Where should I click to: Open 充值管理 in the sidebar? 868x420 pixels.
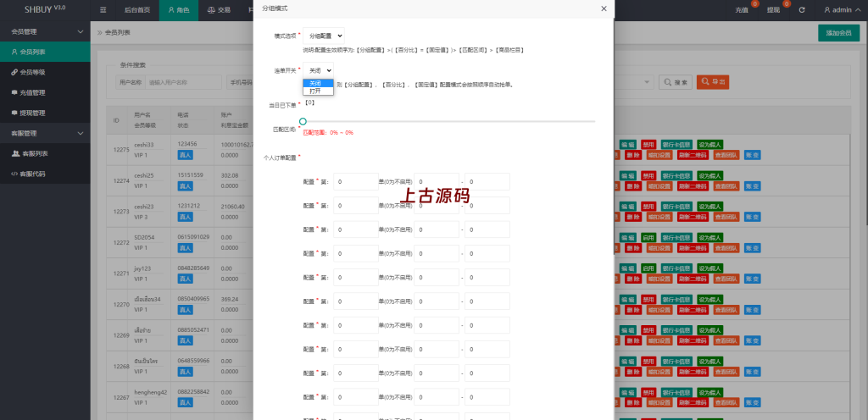(45, 93)
